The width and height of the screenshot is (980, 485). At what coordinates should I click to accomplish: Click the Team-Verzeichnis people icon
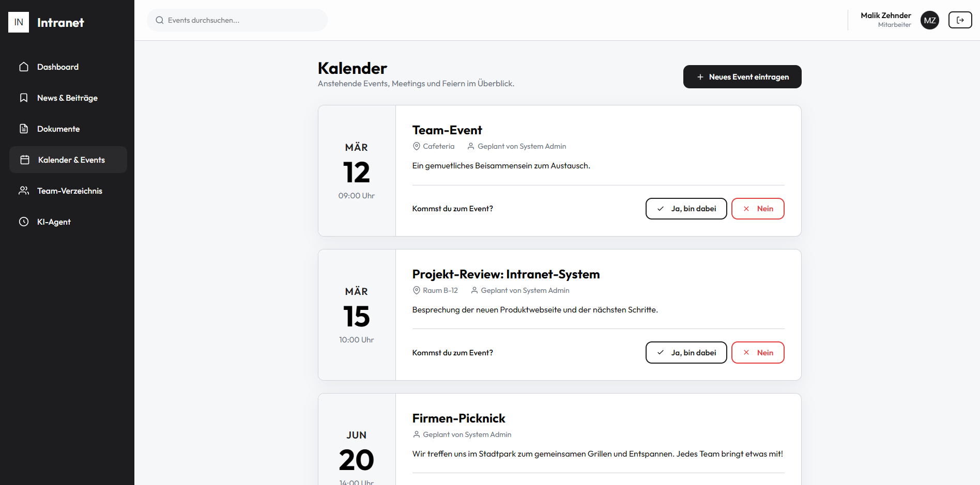24,191
